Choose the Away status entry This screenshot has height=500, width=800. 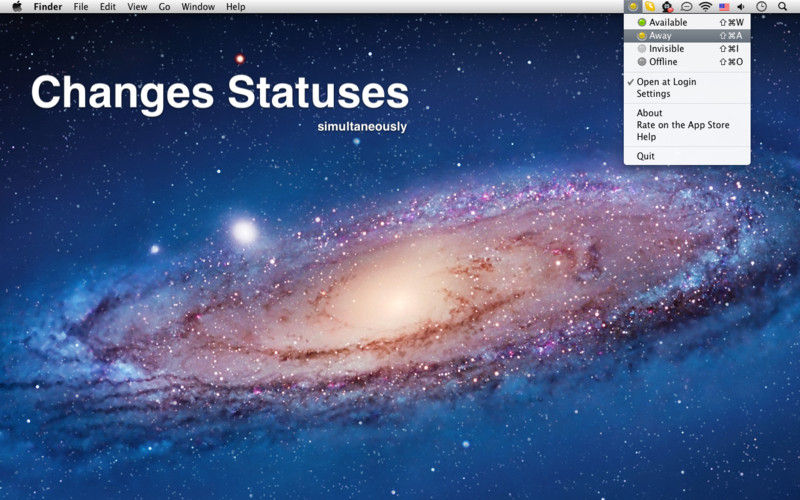click(687, 36)
